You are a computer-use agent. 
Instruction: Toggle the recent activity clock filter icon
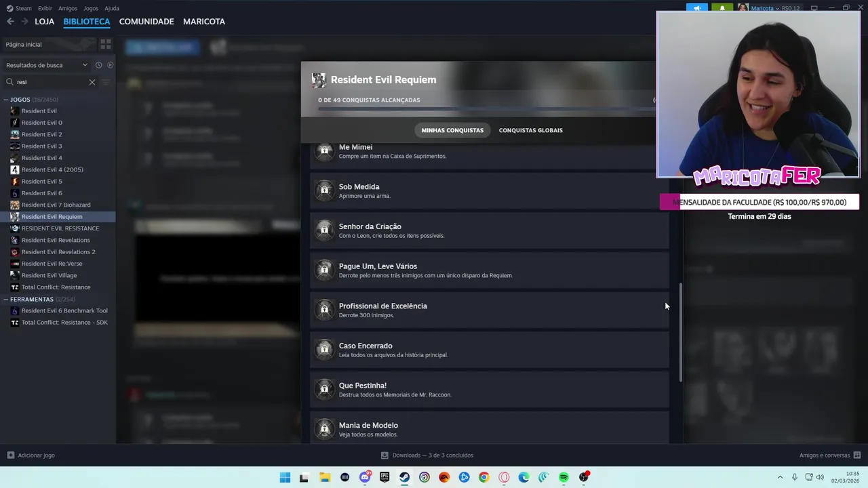point(98,65)
